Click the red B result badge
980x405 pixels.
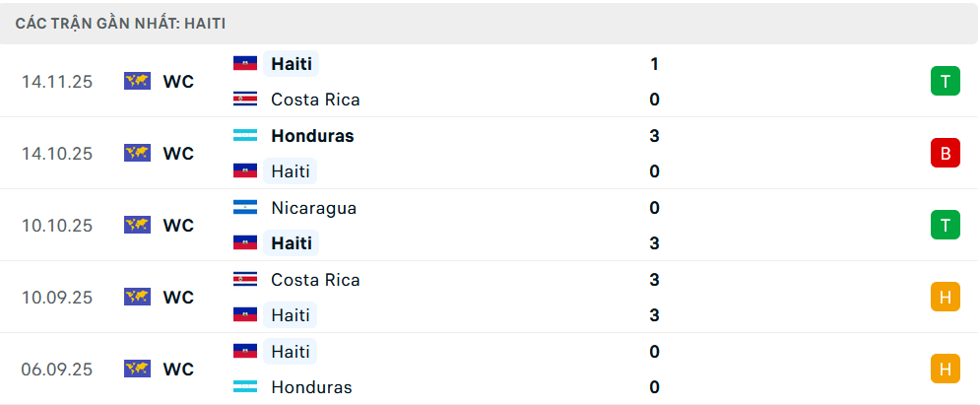945,154
